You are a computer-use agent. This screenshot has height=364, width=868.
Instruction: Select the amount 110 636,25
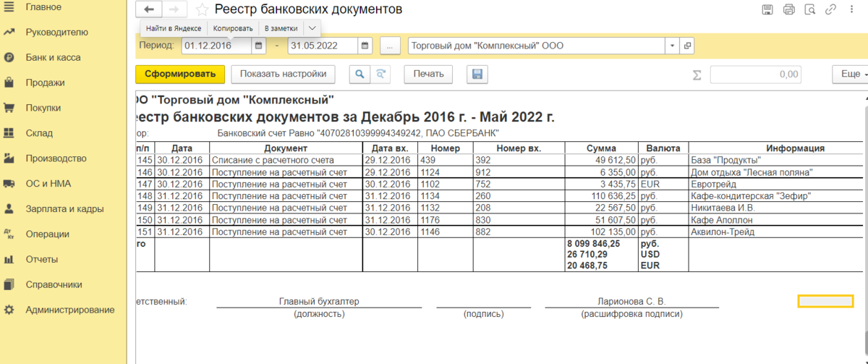coord(601,196)
